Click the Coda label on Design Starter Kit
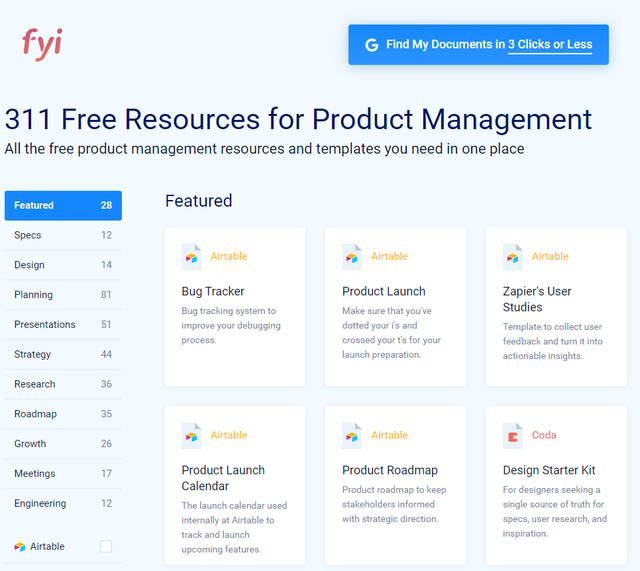Screen dimensions: 640x571 tap(544, 436)
